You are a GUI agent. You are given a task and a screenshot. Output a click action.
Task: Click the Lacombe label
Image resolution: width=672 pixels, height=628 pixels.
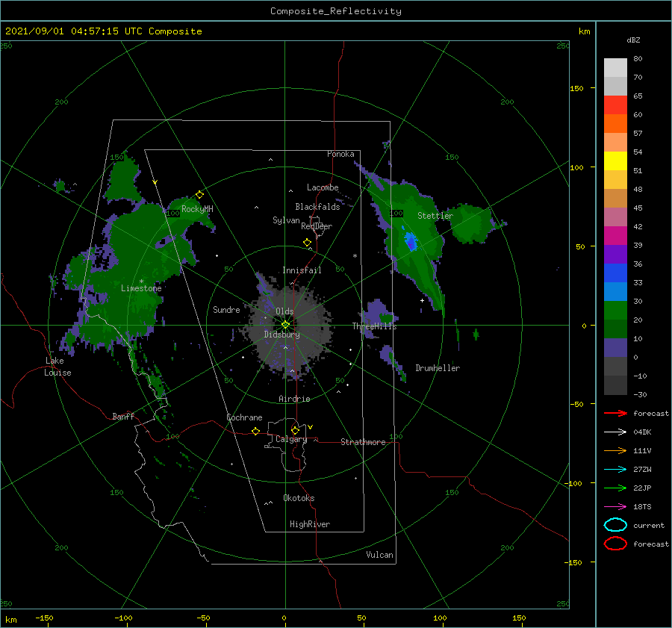tap(323, 187)
